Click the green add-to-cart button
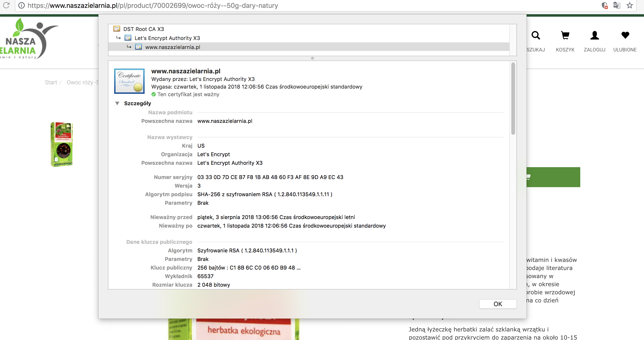The height and width of the screenshot is (340, 644). tap(553, 177)
